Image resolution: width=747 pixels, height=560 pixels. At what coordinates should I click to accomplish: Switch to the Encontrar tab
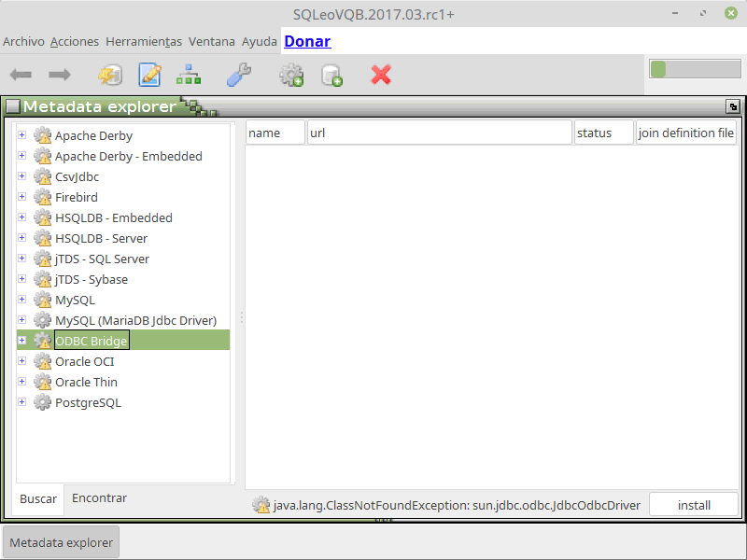pyautogui.click(x=98, y=497)
